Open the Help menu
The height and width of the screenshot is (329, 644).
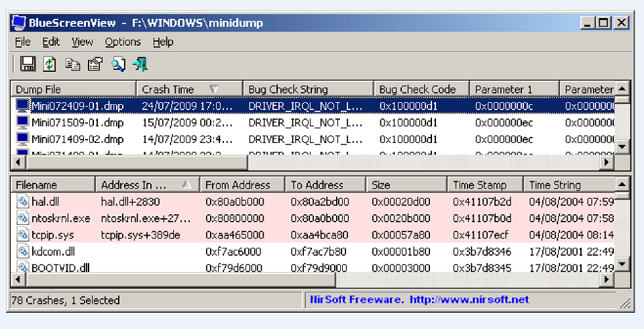pyautogui.click(x=163, y=42)
